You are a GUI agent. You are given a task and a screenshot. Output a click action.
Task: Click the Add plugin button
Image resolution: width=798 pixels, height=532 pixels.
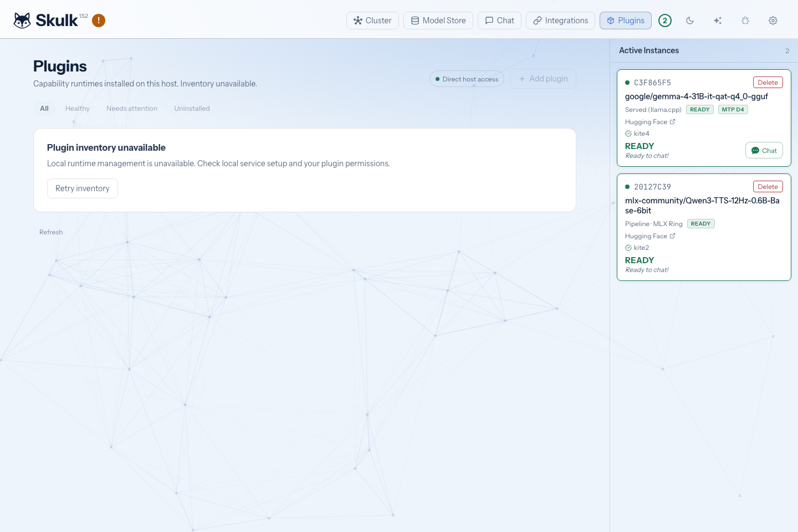pyautogui.click(x=543, y=79)
